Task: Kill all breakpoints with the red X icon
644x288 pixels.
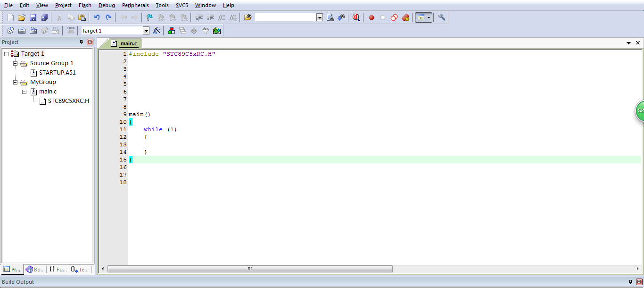Action: tap(405, 17)
